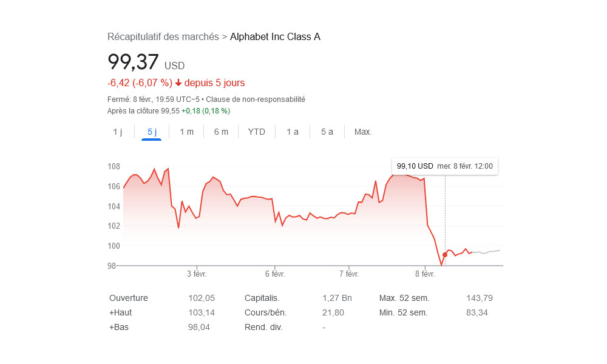This screenshot has height=364, width=607.
Task: Select the 5 j time range tab
Action: (152, 132)
